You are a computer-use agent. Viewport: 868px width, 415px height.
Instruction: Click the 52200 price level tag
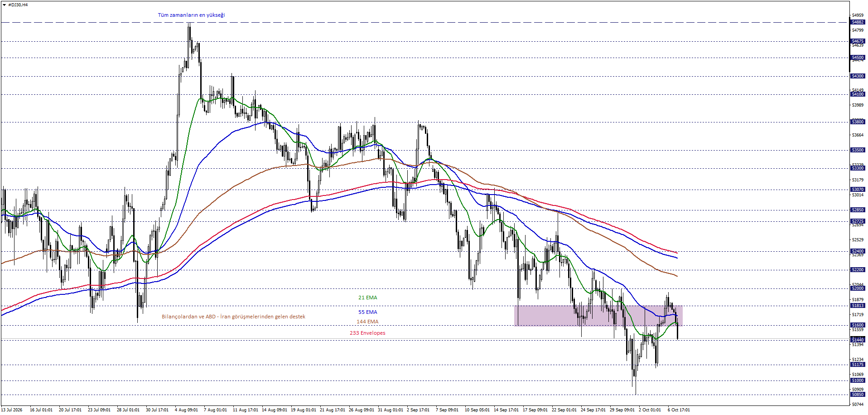tap(858, 270)
